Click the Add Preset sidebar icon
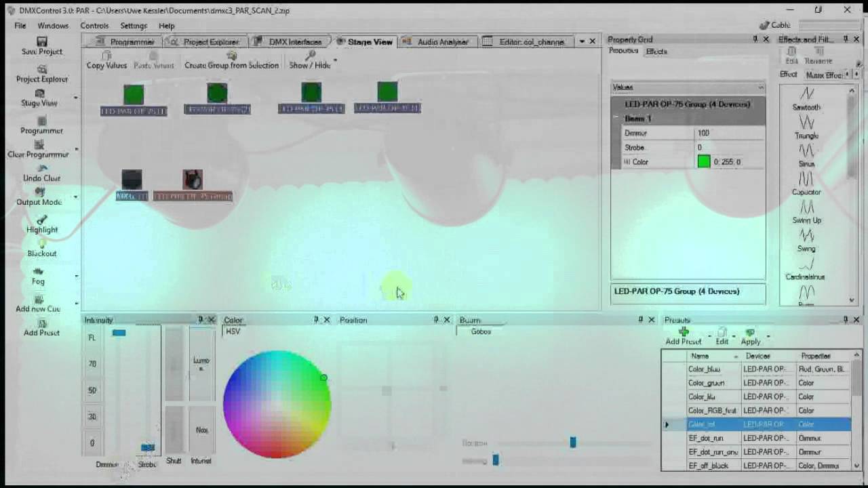The width and height of the screenshot is (868, 488). [x=42, y=323]
